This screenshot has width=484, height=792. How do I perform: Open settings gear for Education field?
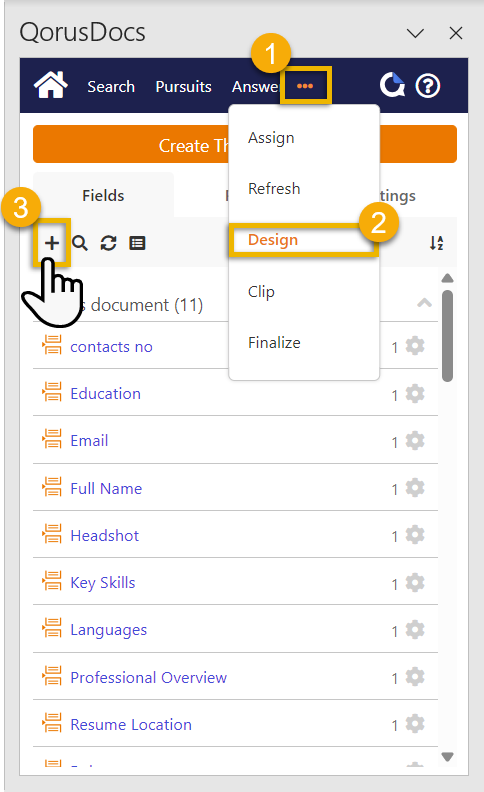[x=415, y=393]
